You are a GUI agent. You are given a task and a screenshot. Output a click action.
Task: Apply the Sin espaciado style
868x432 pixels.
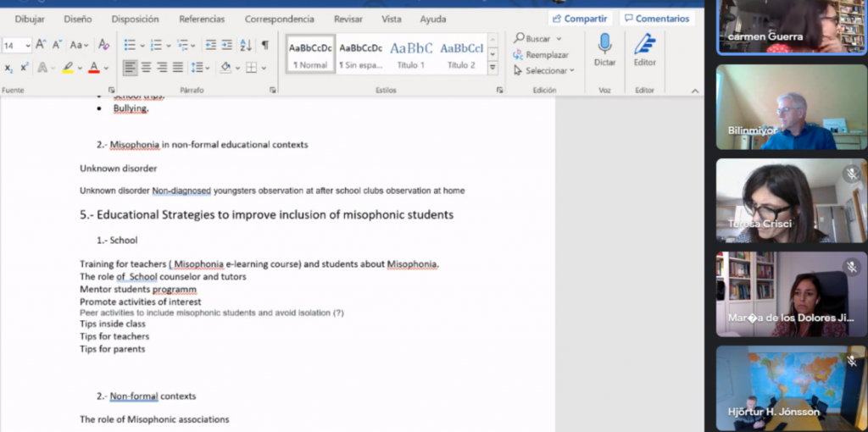click(361, 54)
